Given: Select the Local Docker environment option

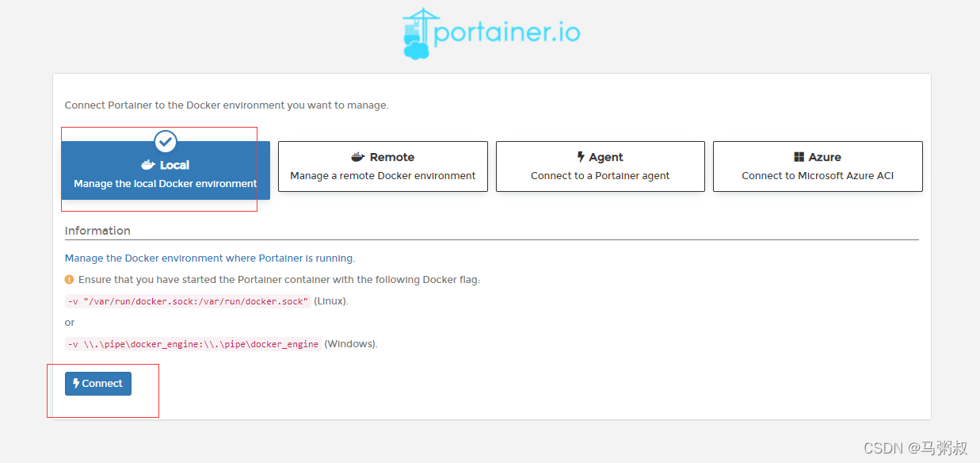Looking at the screenshot, I should (x=166, y=170).
